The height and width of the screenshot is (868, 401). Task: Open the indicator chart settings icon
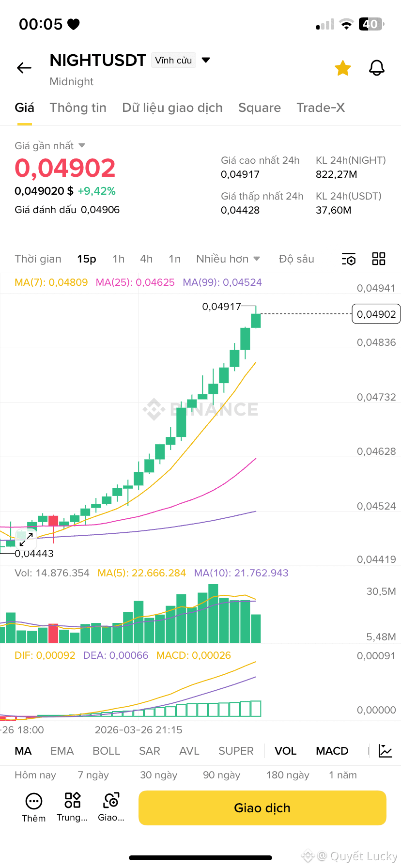coord(386,751)
